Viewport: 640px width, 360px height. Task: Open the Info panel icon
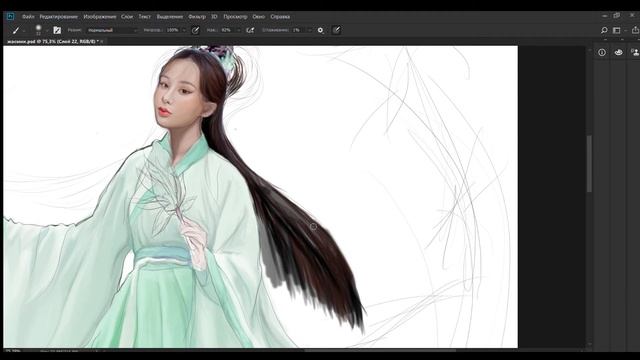click(602, 52)
